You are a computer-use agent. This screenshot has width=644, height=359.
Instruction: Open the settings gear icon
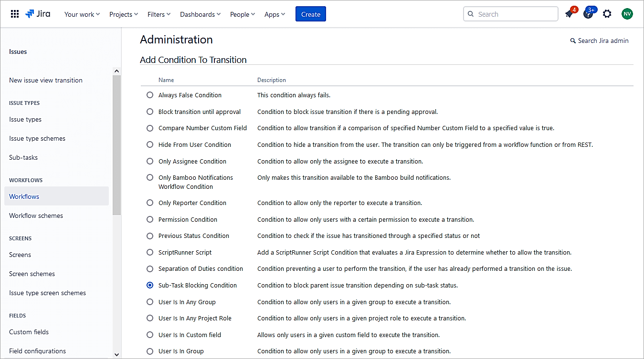click(x=607, y=14)
